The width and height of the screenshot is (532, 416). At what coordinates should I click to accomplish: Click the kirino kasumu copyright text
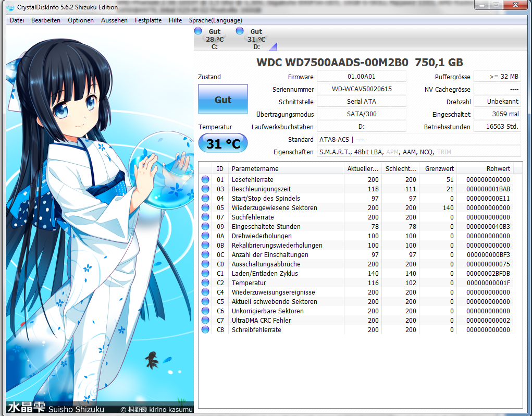click(x=157, y=410)
